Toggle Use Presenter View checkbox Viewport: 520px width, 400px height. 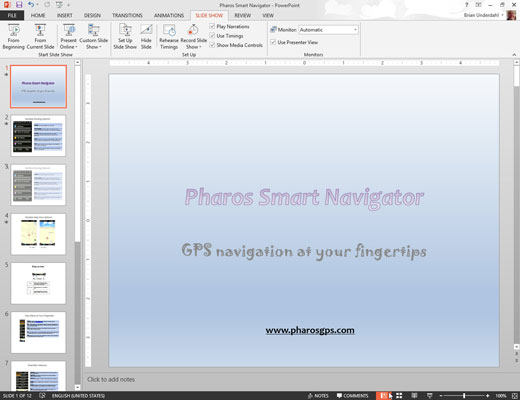(273, 42)
